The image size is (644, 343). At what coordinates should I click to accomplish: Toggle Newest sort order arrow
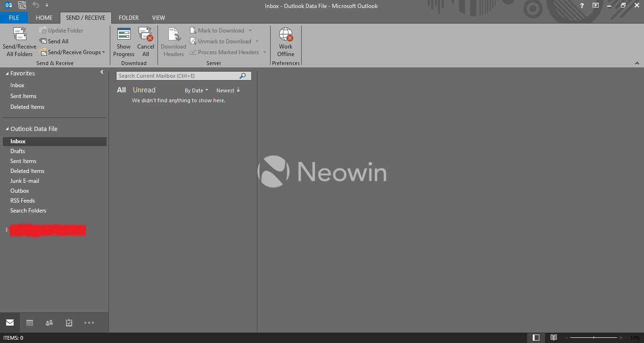[x=238, y=90]
